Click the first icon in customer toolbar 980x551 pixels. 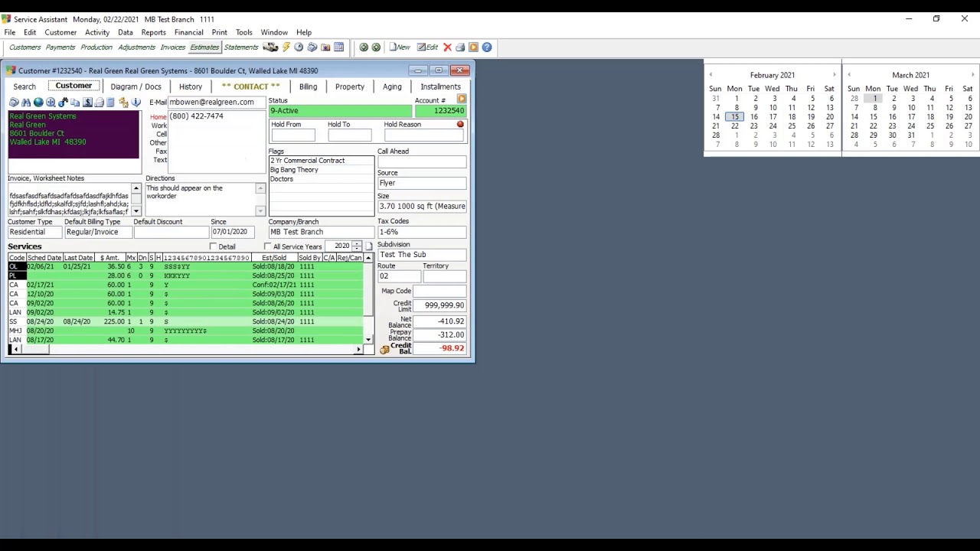(x=14, y=103)
